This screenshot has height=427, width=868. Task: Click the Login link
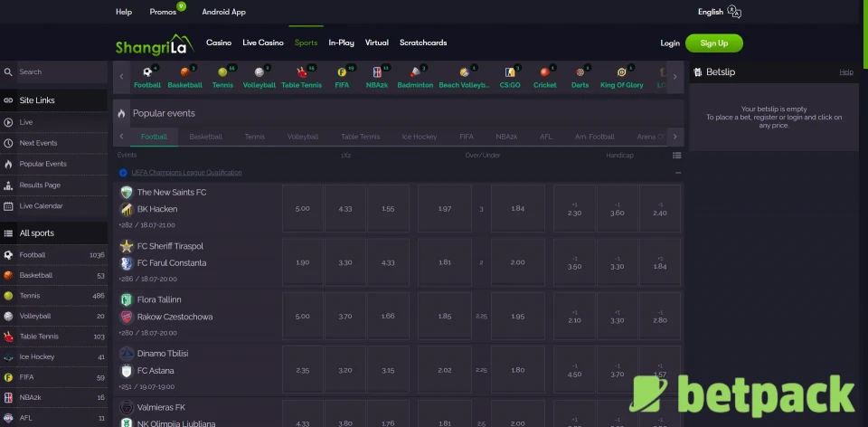(669, 43)
